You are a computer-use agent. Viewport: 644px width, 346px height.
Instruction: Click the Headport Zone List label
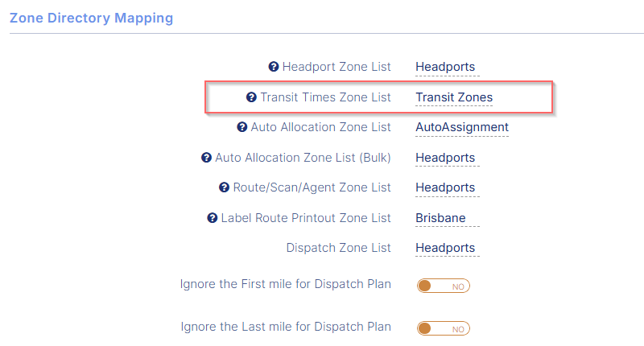pyautogui.click(x=336, y=67)
